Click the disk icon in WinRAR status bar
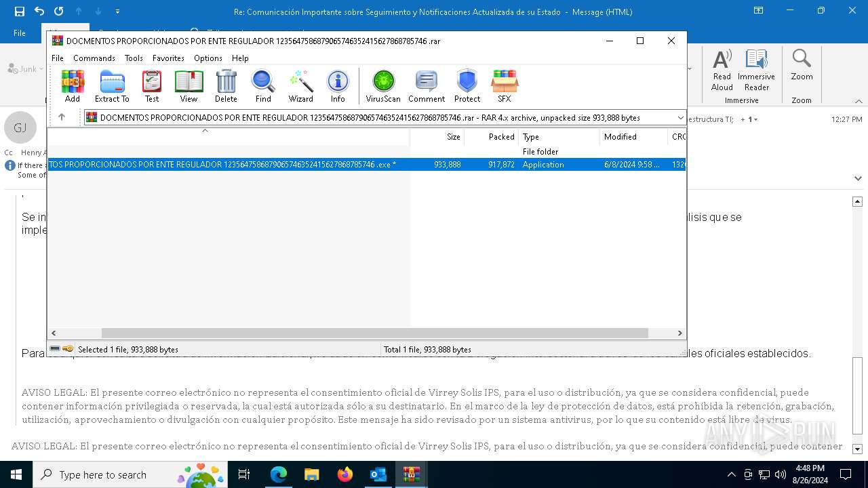Viewport: 868px width, 488px height. (55, 349)
